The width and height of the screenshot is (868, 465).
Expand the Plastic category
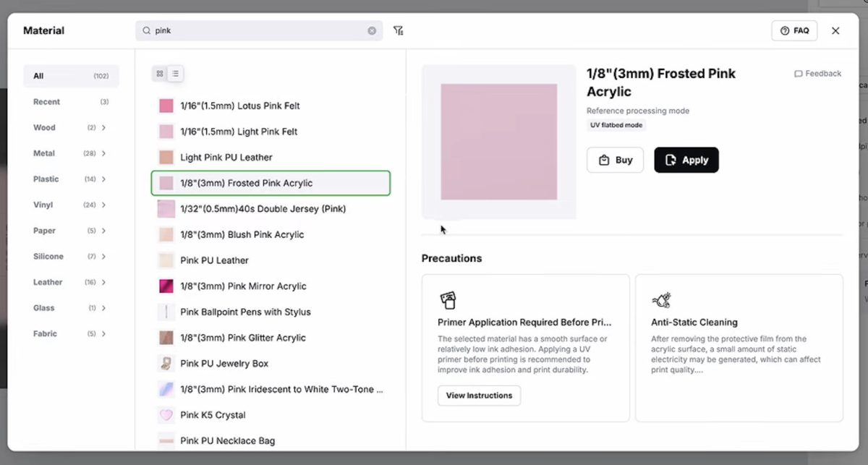(x=103, y=179)
